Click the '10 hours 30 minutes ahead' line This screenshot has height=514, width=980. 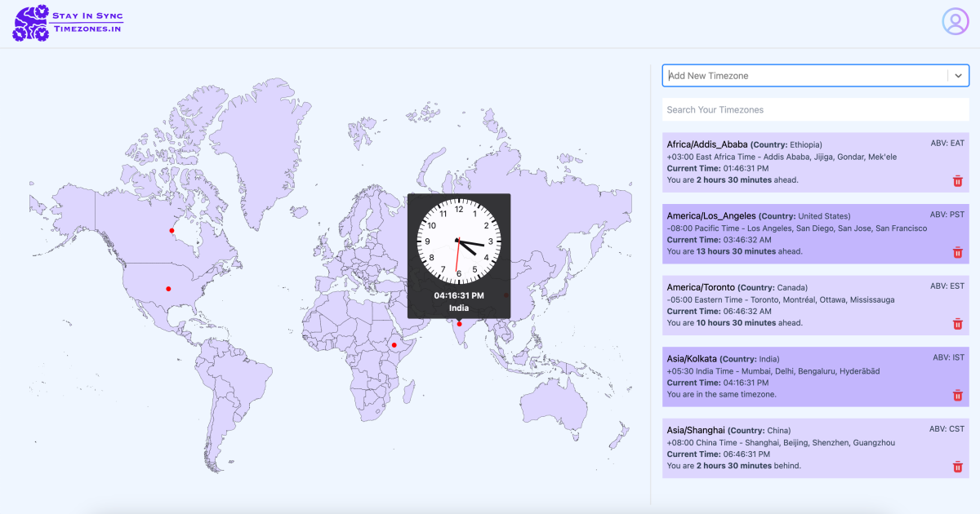tap(734, 323)
